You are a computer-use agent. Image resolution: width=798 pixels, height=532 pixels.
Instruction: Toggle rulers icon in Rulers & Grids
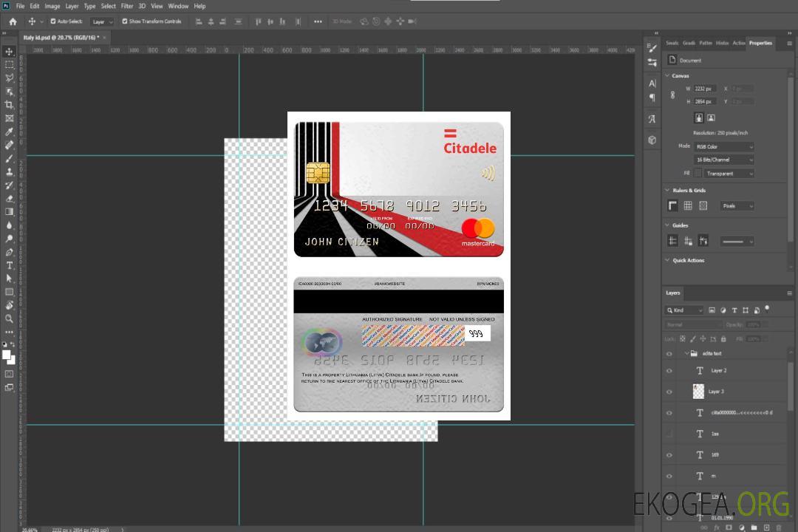[672, 205]
